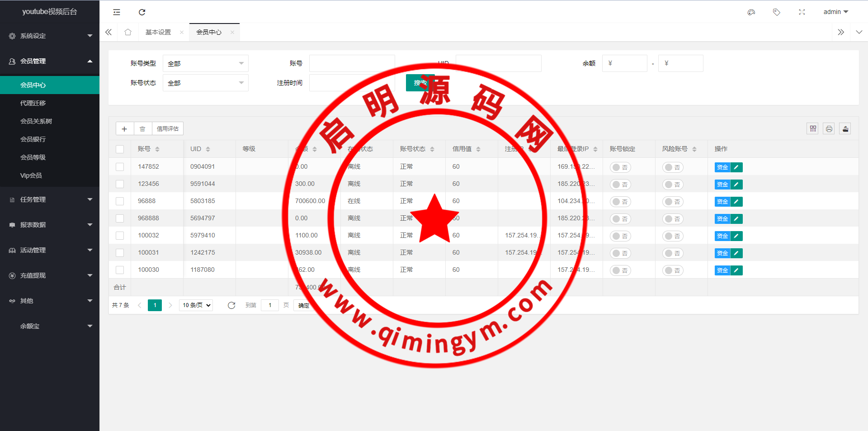Toggle risk account switch for account 100032
Viewport: 868px width, 431px height.
tap(673, 236)
